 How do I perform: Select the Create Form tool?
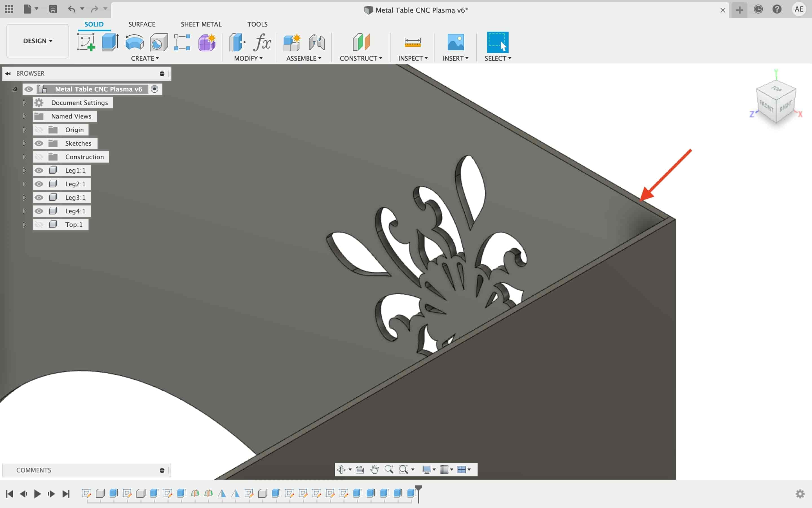click(207, 42)
